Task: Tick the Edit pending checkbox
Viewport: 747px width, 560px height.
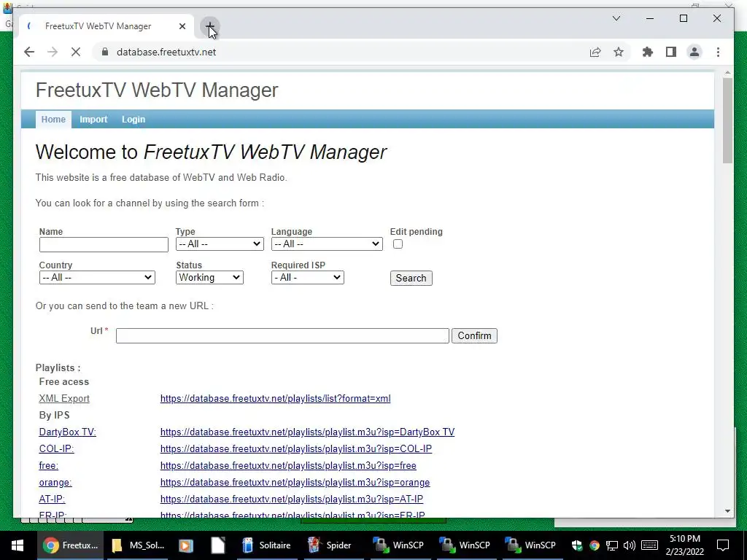Action: [398, 244]
